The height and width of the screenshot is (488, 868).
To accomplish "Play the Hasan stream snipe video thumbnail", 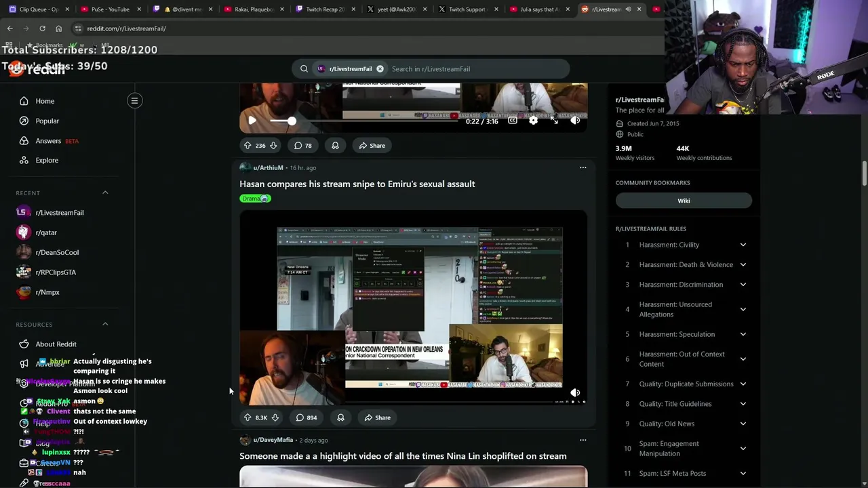I will (413, 308).
